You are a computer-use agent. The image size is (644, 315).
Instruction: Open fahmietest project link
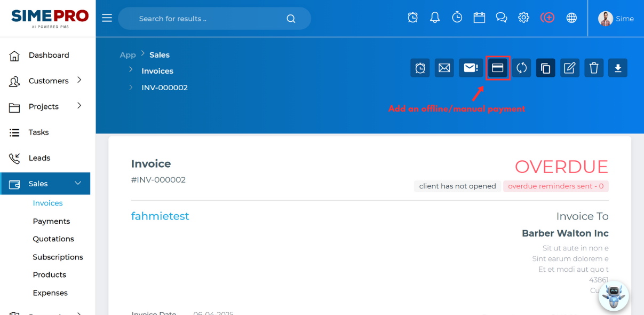160,216
